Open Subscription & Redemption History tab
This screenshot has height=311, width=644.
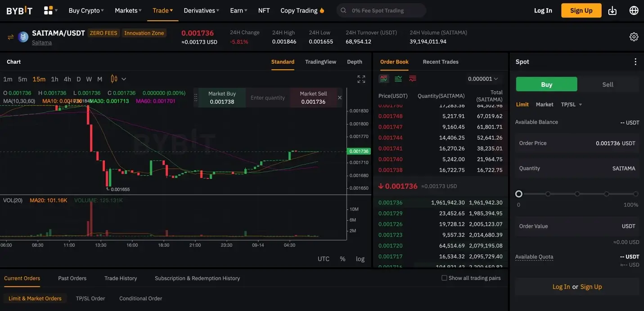197,278
